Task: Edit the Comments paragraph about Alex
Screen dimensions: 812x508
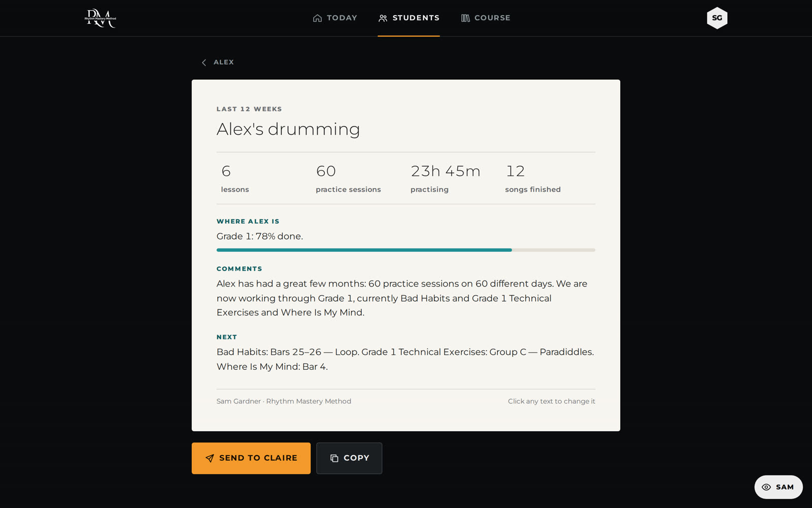Action: coord(406,298)
